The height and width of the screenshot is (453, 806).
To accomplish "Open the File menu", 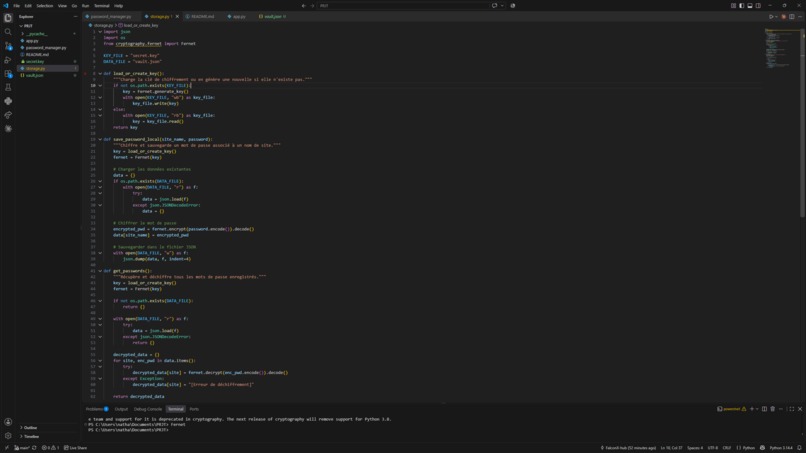I will 16,6.
